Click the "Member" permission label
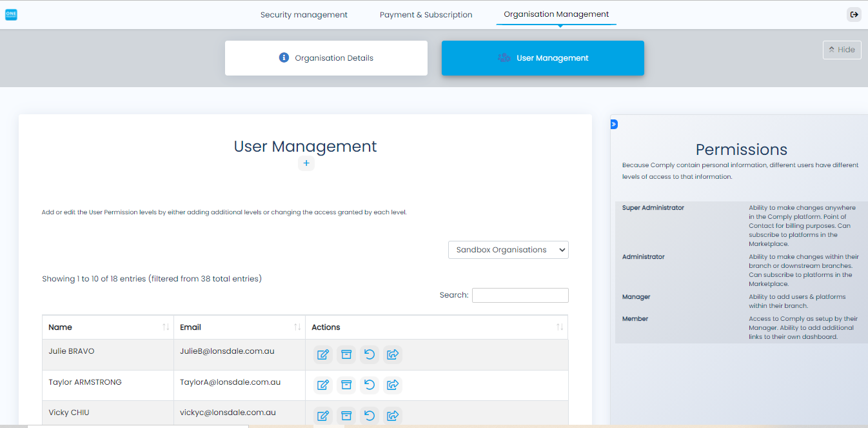 click(635, 319)
